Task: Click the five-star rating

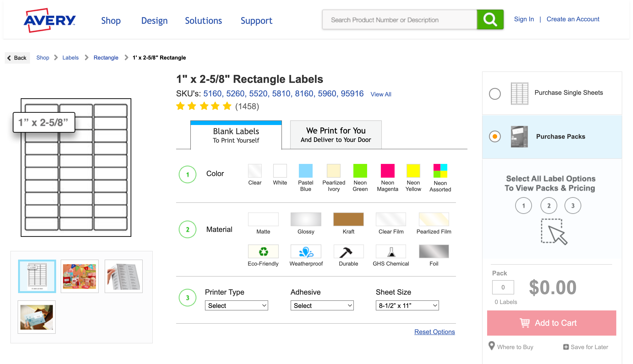Action: pos(204,106)
